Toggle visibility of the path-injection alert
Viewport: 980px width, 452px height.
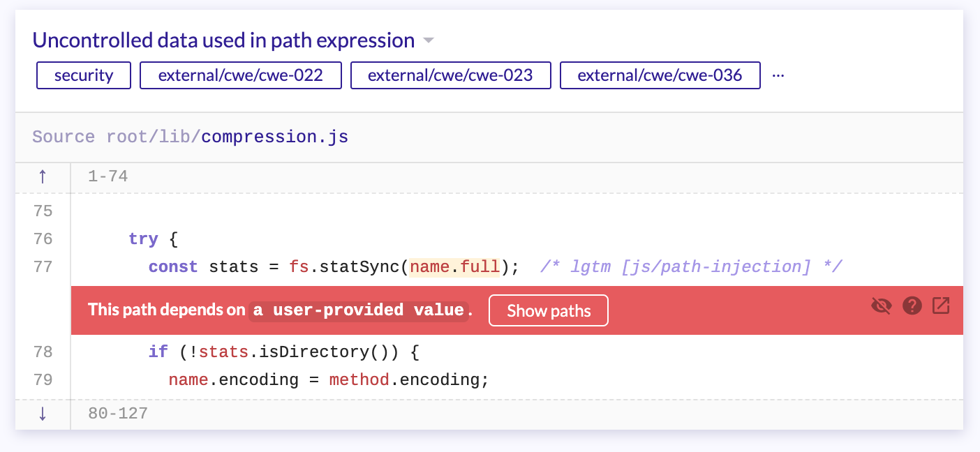pos(881,306)
